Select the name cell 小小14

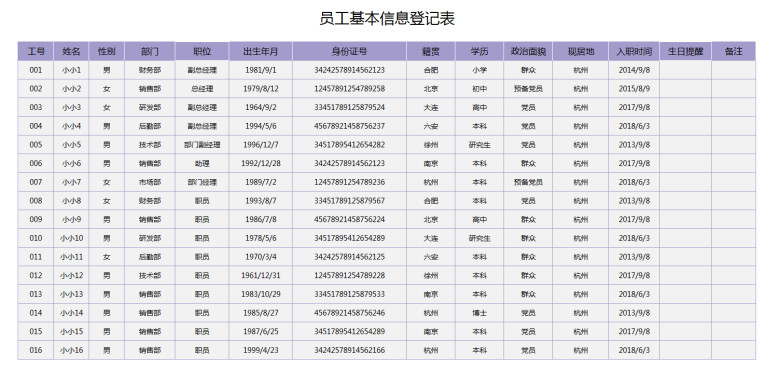(71, 313)
